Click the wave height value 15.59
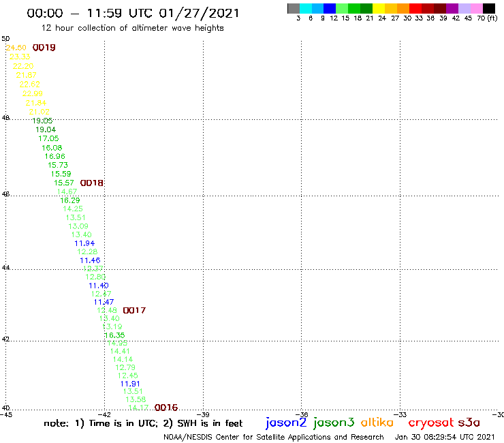This screenshot has height=443, width=504. click(61, 174)
